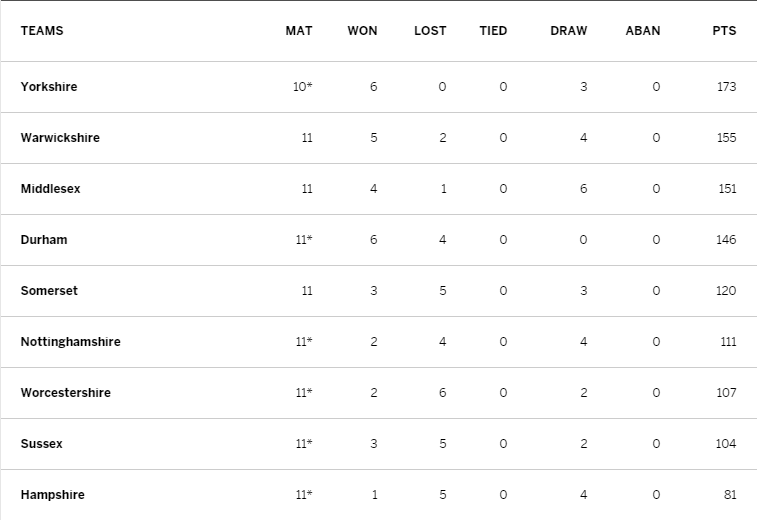Click the Worcestershire team name
Screen dimensions: 757x520
click(66, 393)
